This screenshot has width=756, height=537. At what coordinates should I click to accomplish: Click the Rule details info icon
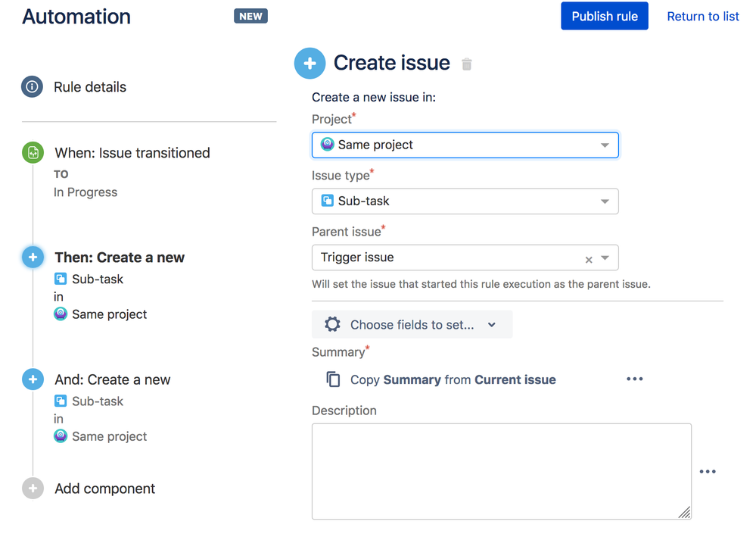point(32,87)
